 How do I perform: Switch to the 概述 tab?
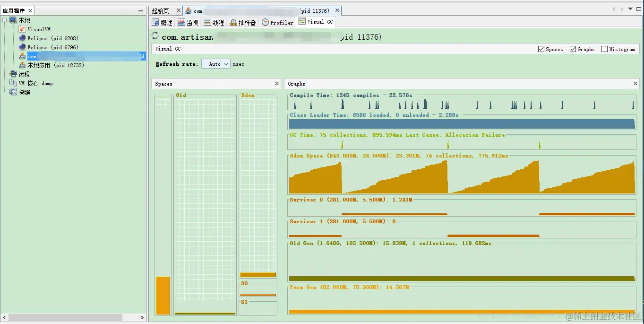pos(162,22)
